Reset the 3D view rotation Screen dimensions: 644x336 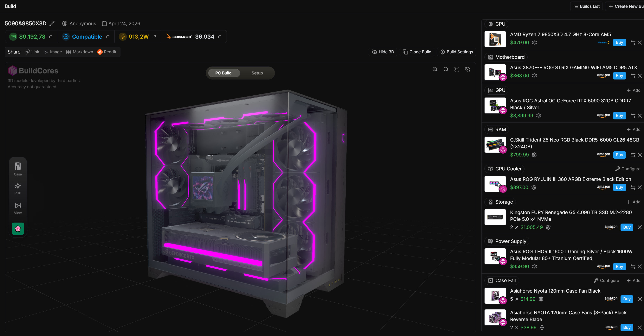tap(468, 69)
